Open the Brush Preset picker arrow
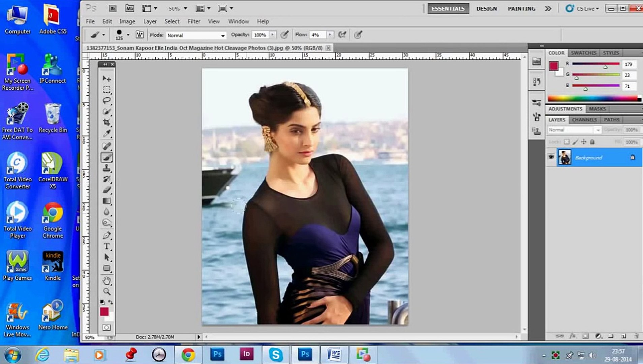The image size is (643, 364). tap(128, 34)
